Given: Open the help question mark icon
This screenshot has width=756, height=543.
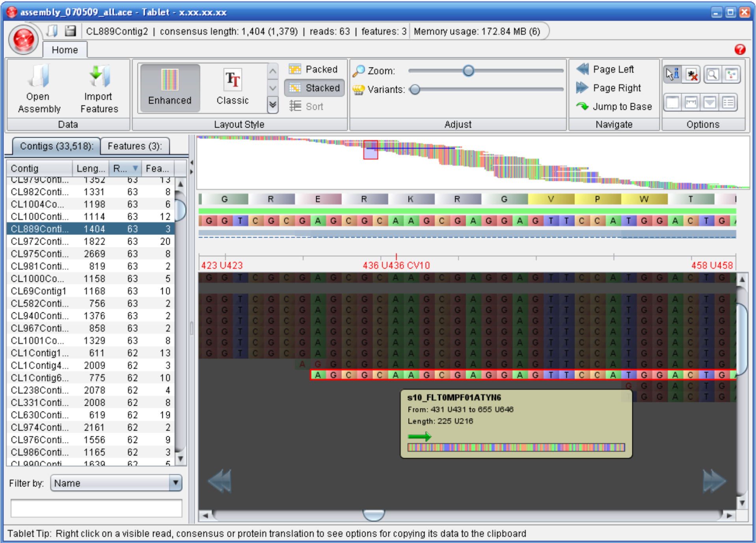Looking at the screenshot, I should [739, 49].
